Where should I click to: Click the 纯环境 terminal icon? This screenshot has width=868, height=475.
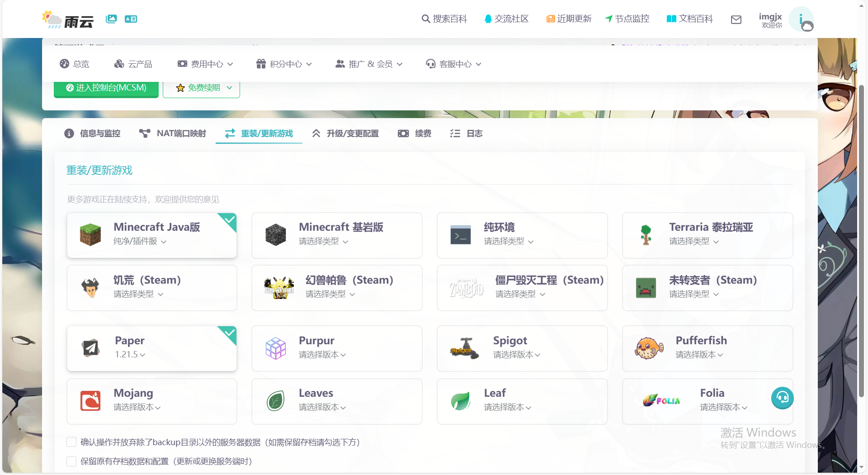[x=461, y=235]
